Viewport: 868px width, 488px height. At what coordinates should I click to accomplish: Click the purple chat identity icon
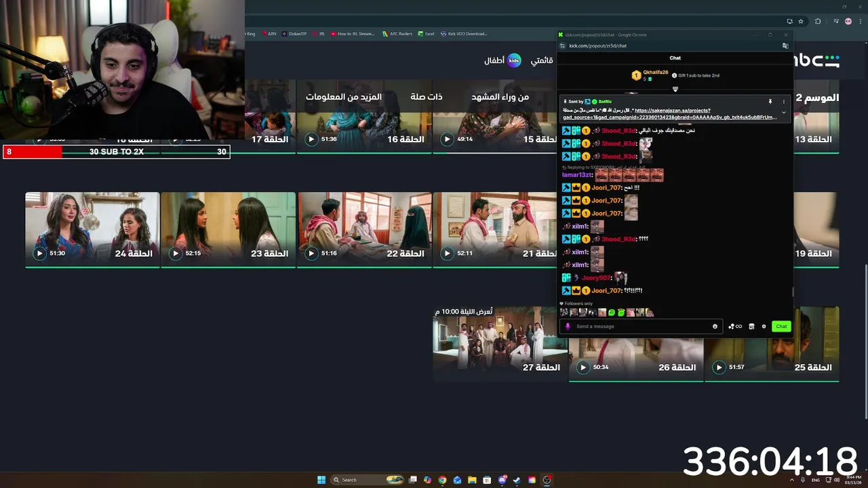[568, 327]
